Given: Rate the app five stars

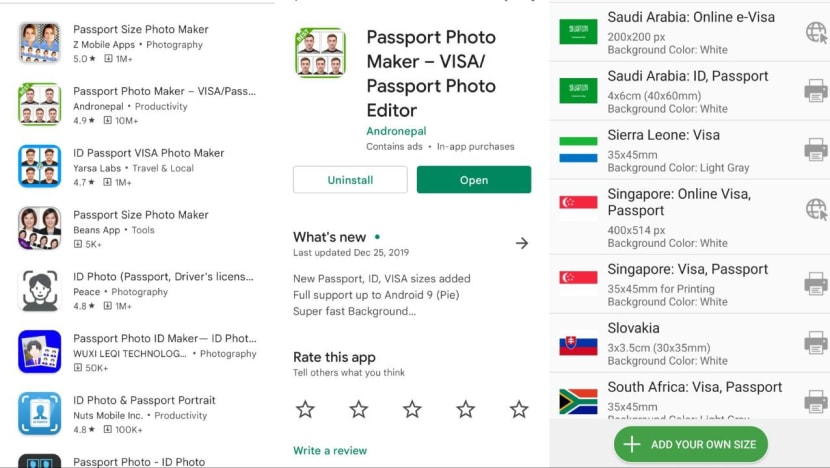Looking at the screenshot, I should coord(518,409).
